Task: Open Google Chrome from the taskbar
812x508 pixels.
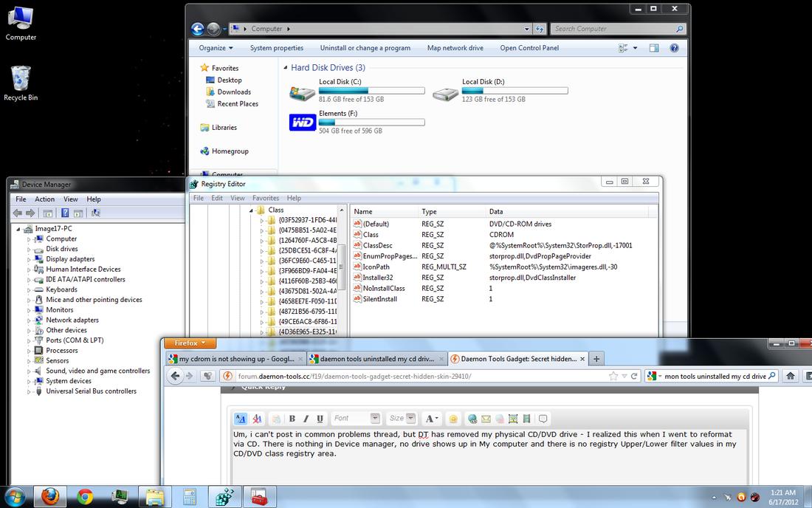Action: (x=85, y=495)
